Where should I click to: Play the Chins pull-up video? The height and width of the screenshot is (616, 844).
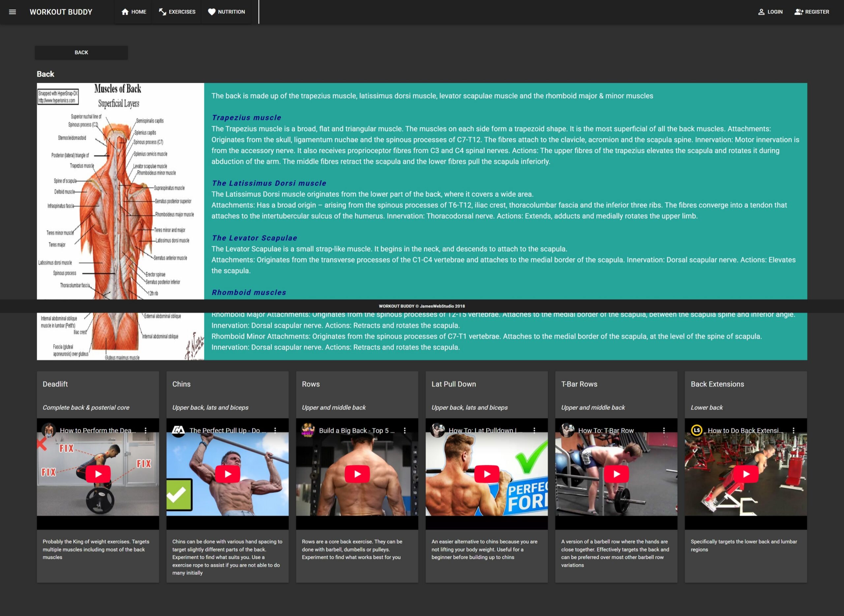(227, 474)
